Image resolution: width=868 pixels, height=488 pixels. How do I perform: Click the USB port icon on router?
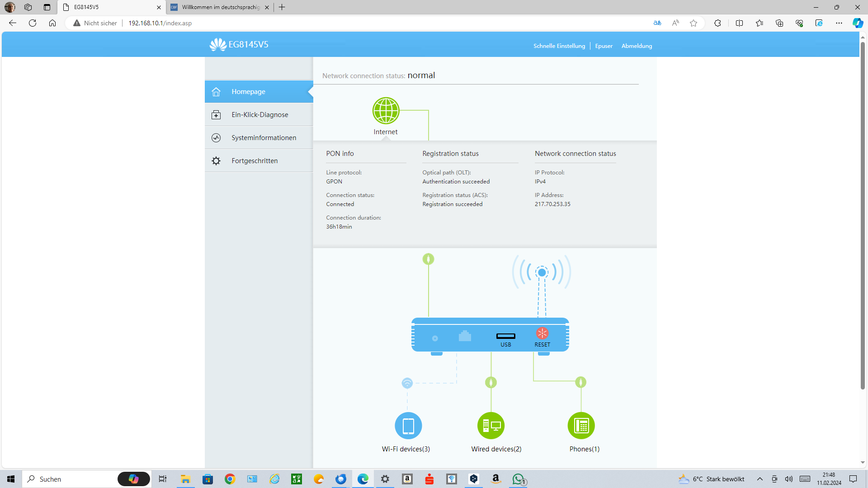[505, 336]
